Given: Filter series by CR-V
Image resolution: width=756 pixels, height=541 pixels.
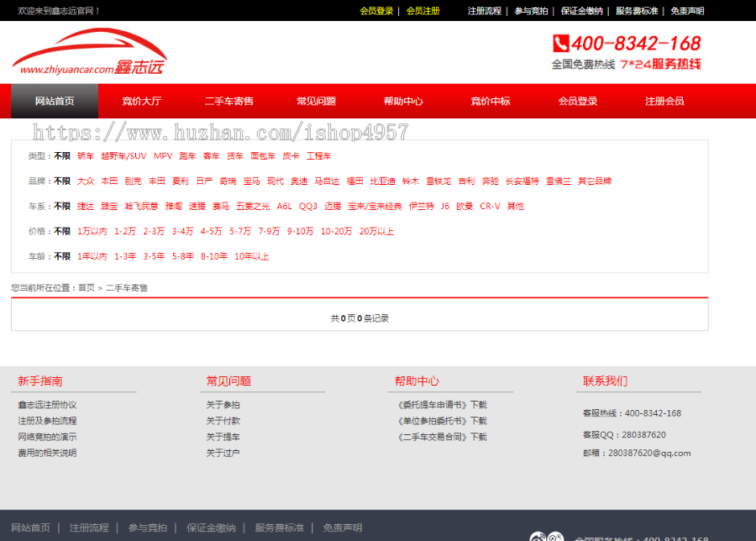Looking at the screenshot, I should tap(490, 207).
